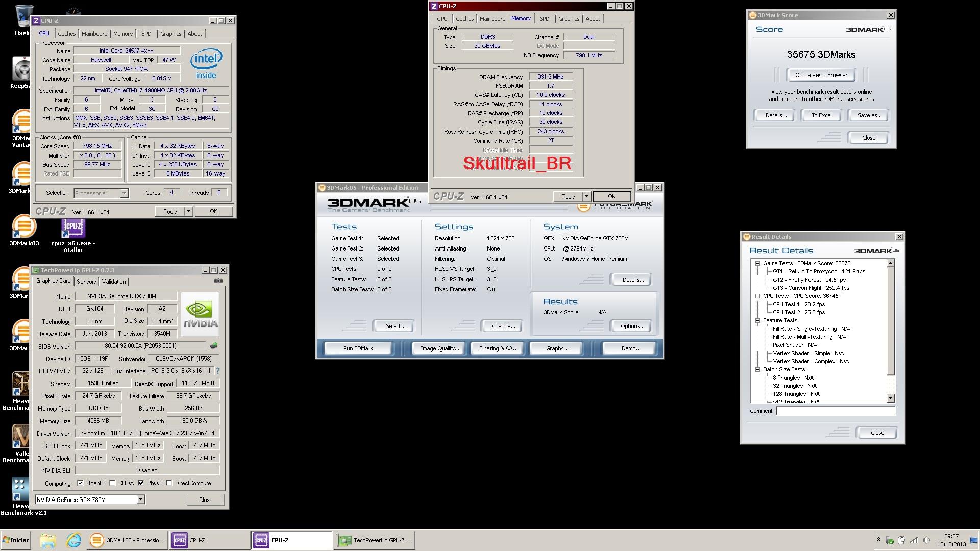Screen dimensions: 980x551
Task: Open 3DMark Vantage desktop shortcut
Action: (20, 129)
